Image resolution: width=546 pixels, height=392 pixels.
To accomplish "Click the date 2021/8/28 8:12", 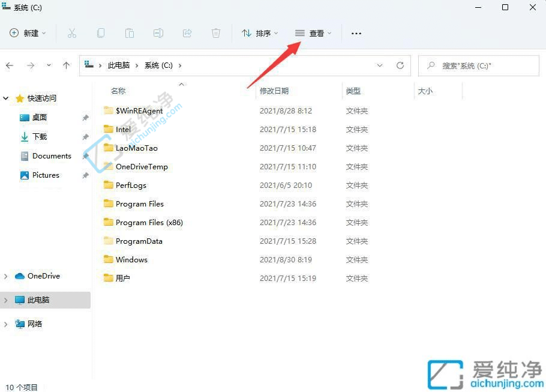I will 286,111.
